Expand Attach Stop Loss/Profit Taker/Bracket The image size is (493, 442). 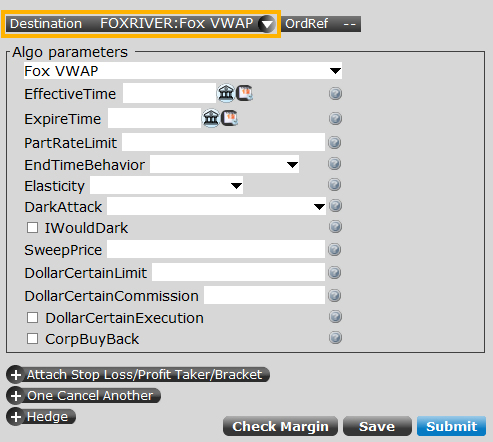coord(138,375)
